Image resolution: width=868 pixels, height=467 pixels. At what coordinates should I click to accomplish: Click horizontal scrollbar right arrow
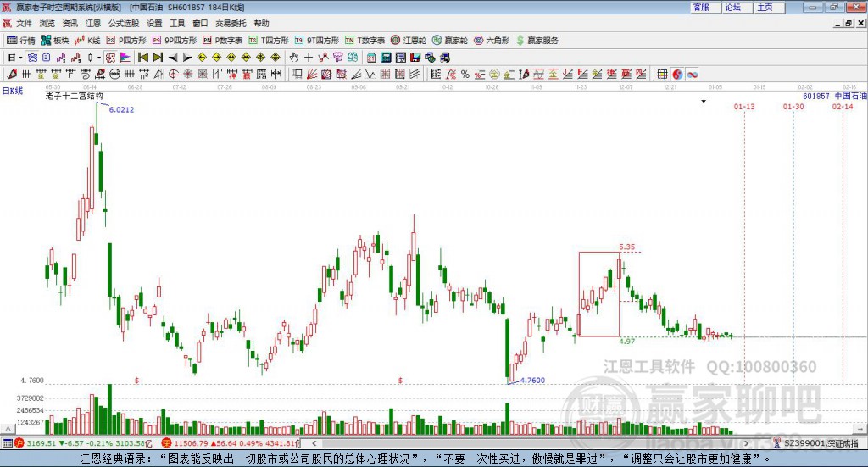pos(746,443)
